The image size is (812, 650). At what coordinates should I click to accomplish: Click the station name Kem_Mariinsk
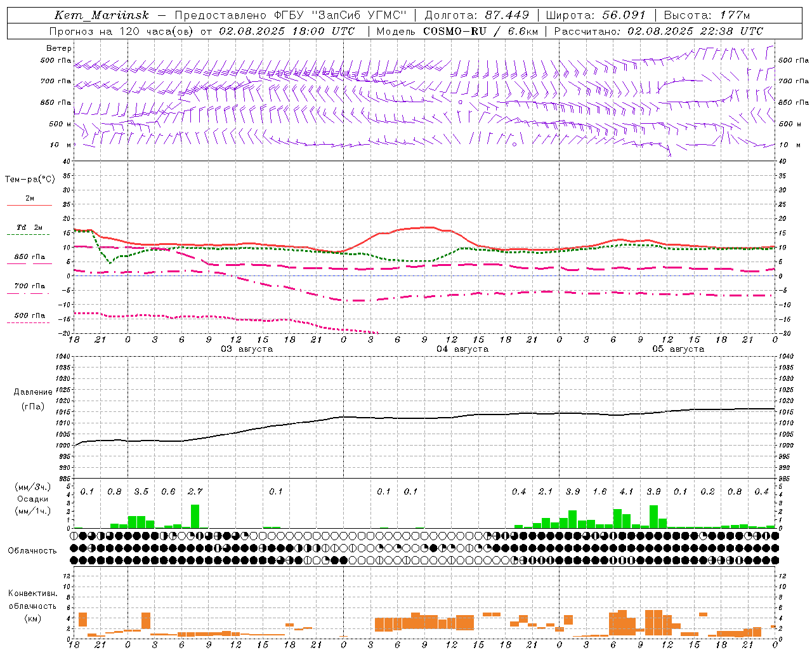tap(101, 15)
